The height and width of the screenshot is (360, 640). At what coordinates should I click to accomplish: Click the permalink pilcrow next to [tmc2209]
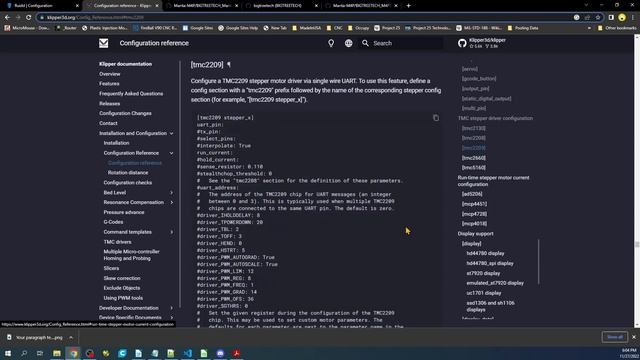(x=229, y=64)
